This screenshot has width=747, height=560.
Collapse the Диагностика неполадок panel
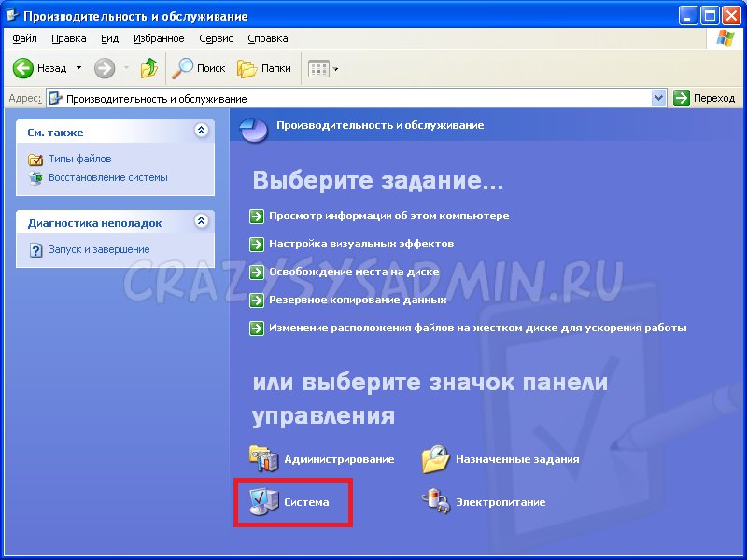pyautogui.click(x=201, y=222)
